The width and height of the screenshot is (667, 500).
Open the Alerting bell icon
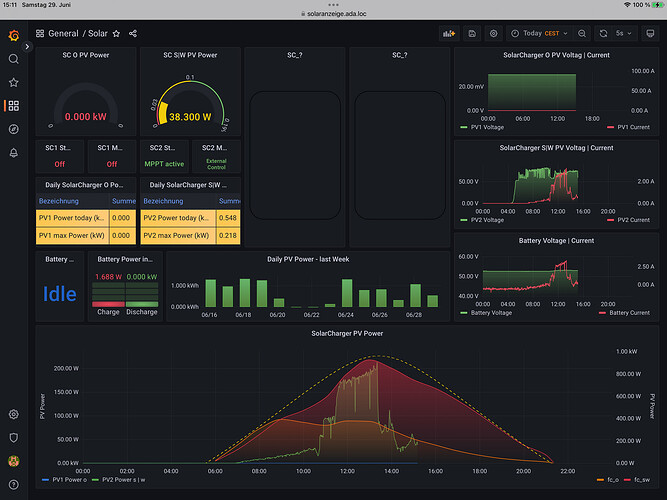tap(14, 153)
